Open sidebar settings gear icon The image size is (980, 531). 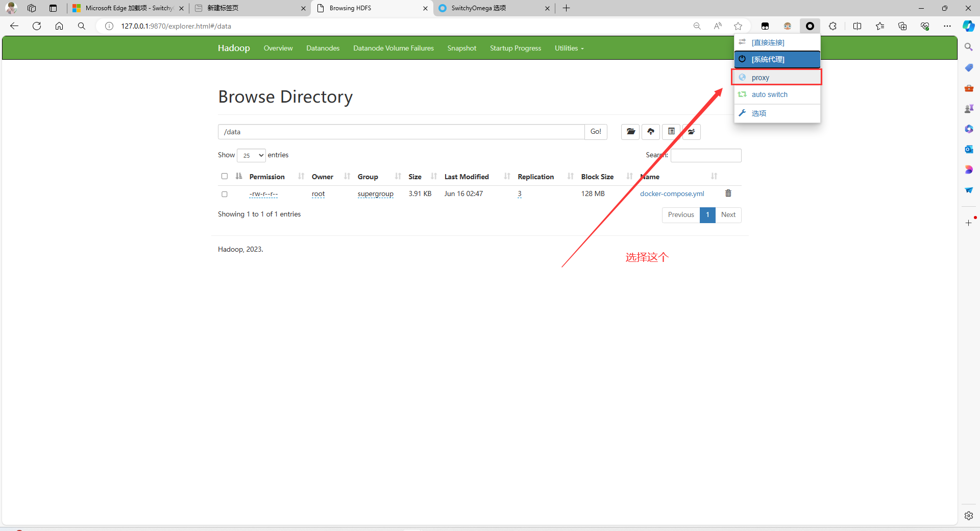969,516
